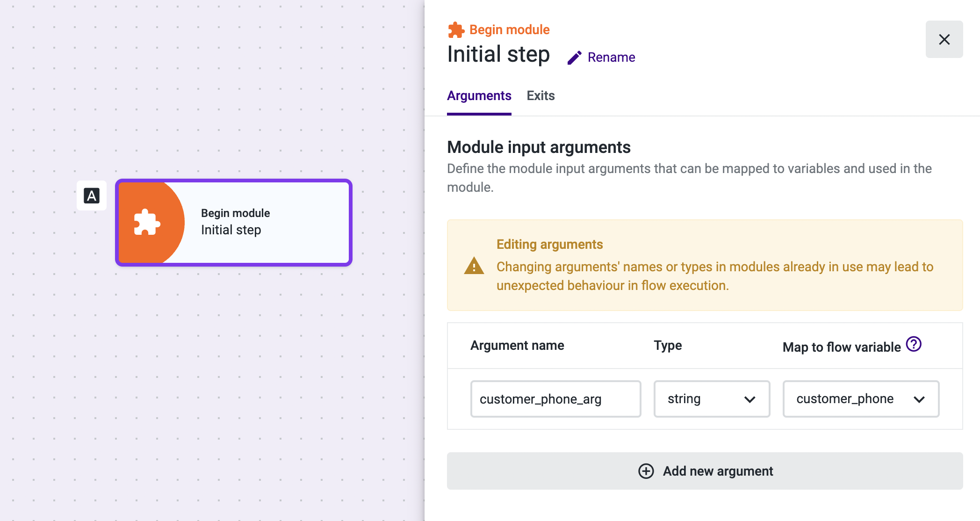The width and height of the screenshot is (980, 521).
Task: Click the pencil Rename icon
Action: [574, 58]
